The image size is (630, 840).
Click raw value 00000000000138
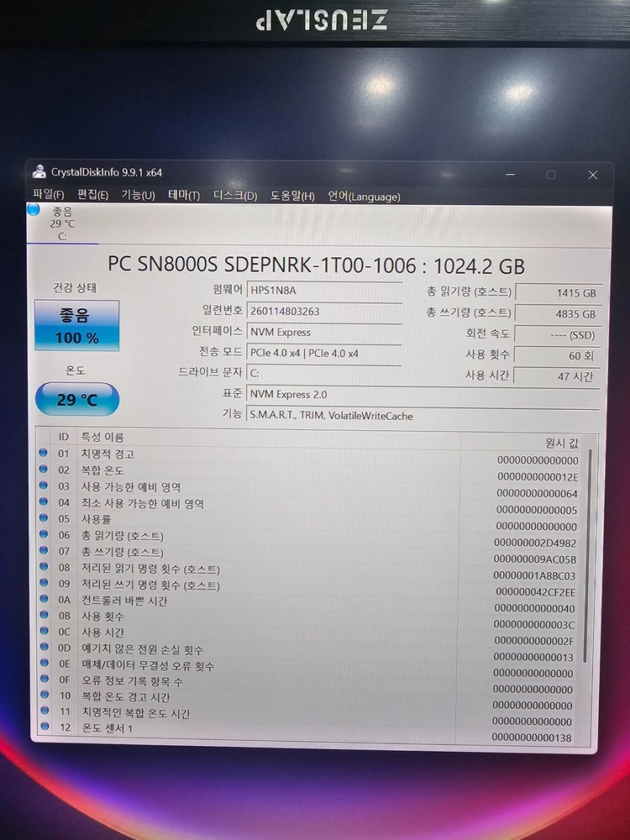pos(532,738)
